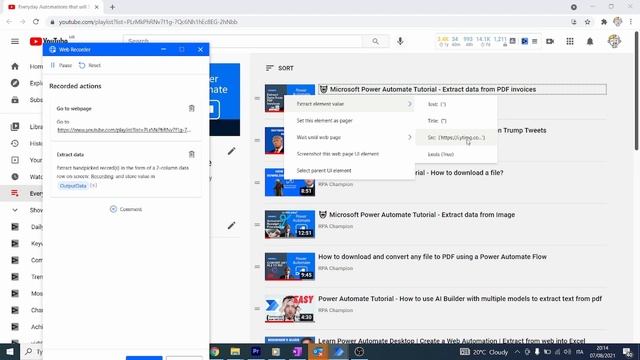
Task: Click the Chrome address bar URL
Action: pos(148,22)
